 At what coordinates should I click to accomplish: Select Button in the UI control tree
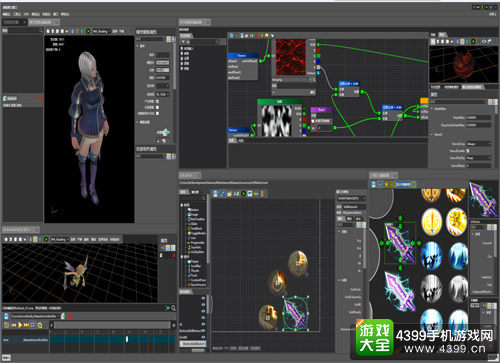[x=194, y=210]
